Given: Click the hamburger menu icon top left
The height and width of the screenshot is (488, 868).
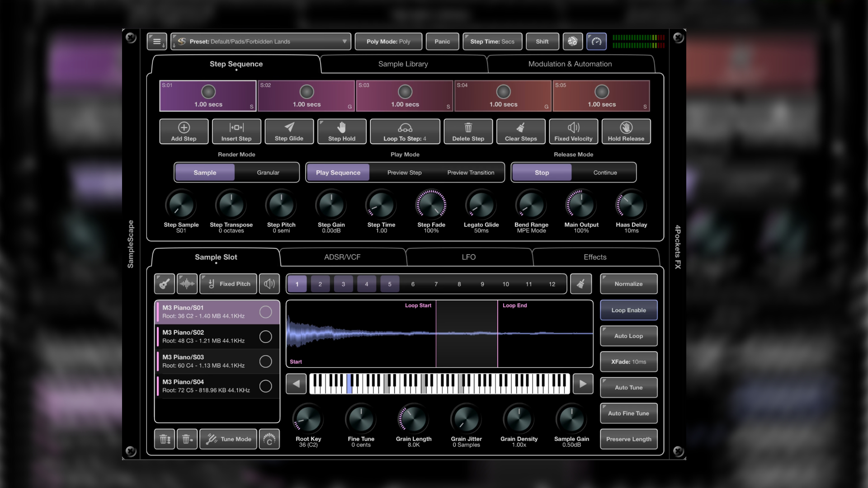Looking at the screenshot, I should pyautogui.click(x=156, y=41).
